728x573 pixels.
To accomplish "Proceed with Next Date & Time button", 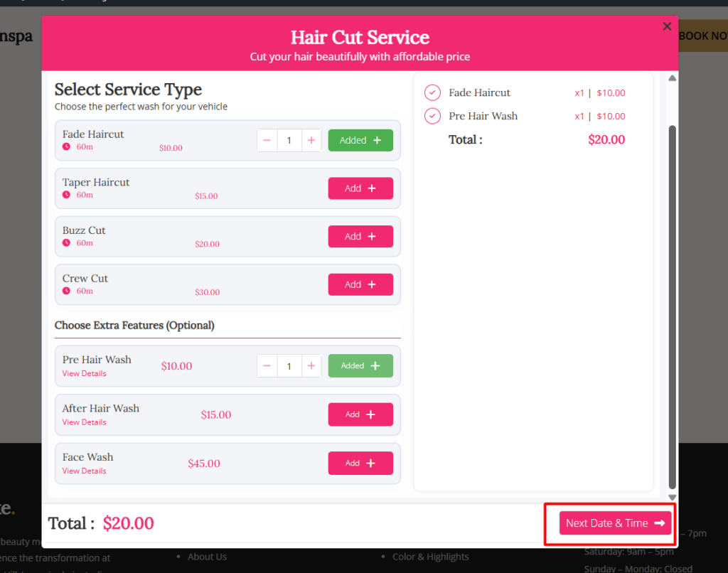I will tap(615, 523).
